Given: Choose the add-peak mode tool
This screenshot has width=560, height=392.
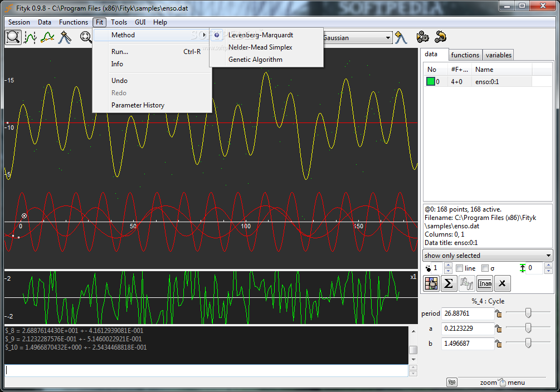Looking at the screenshot, I should pos(65,37).
